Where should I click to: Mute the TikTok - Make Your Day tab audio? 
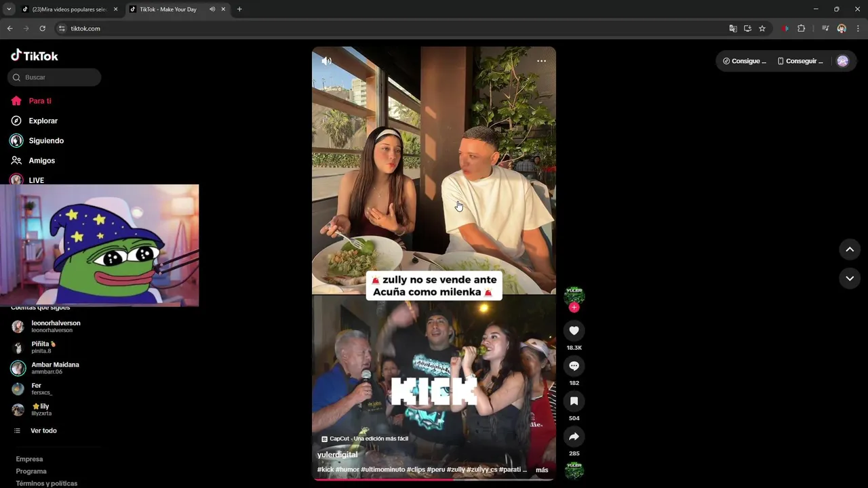point(212,9)
